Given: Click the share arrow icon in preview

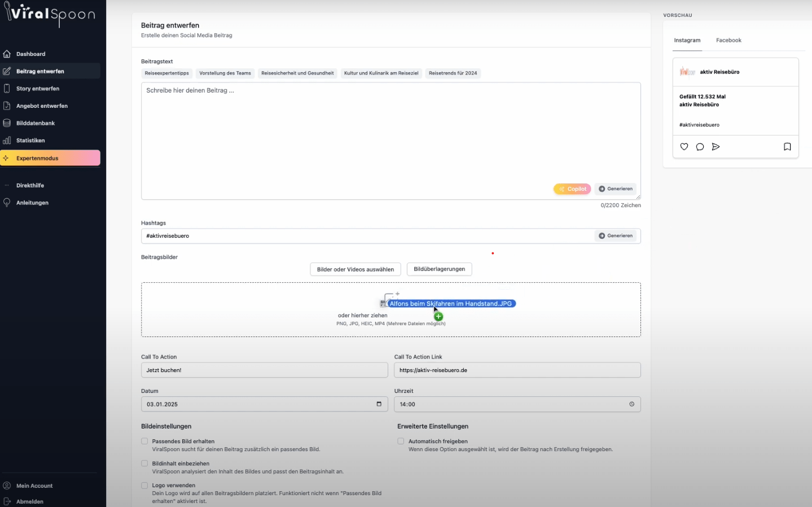Looking at the screenshot, I should pos(716,147).
